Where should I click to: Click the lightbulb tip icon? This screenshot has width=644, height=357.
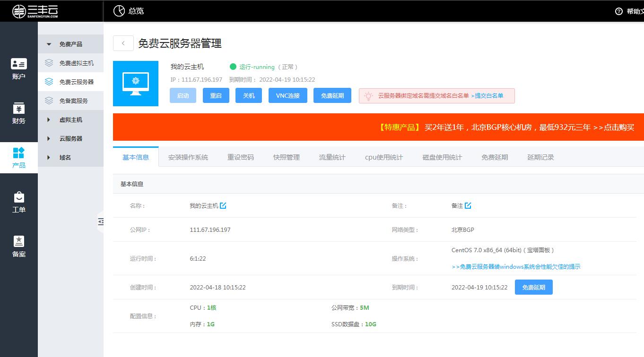pos(368,96)
